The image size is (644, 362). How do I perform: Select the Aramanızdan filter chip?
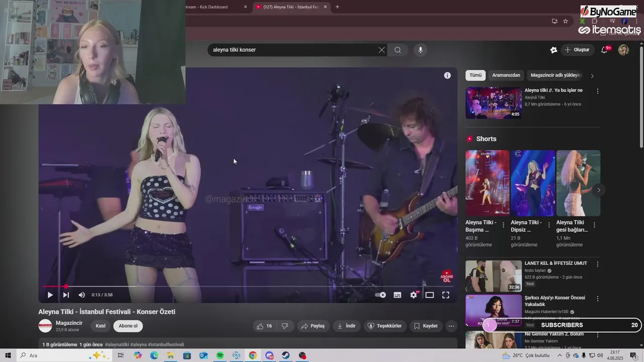click(506, 75)
